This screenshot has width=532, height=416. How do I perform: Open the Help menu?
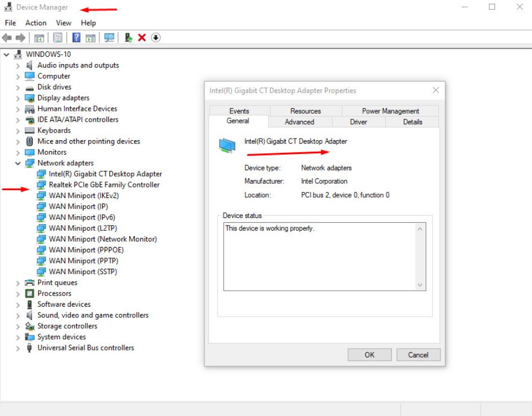click(88, 23)
